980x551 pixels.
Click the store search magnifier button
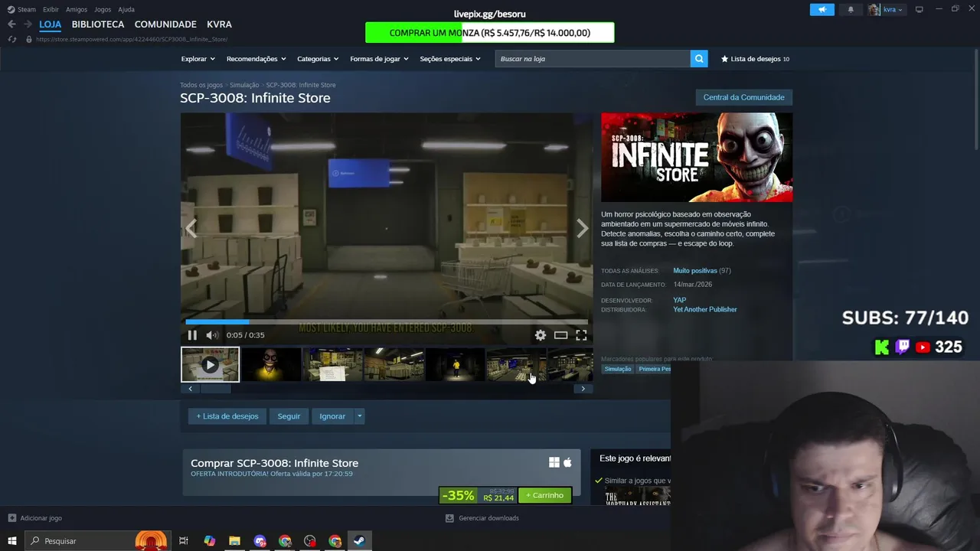pos(699,58)
